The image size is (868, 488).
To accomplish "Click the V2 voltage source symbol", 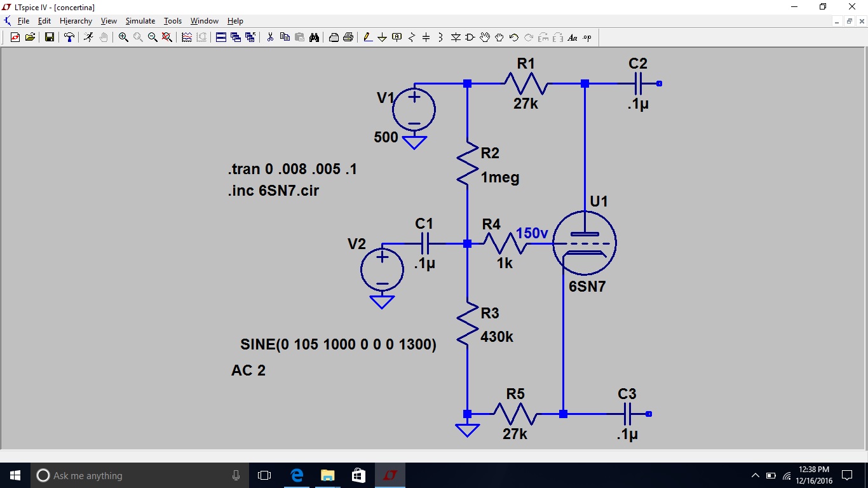I will pyautogui.click(x=382, y=269).
